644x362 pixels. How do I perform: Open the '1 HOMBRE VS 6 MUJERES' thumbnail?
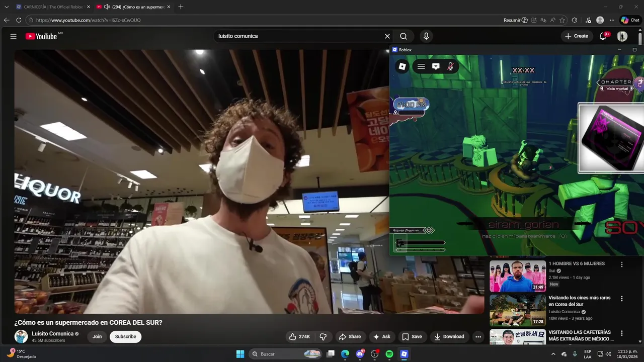pyautogui.click(x=518, y=275)
